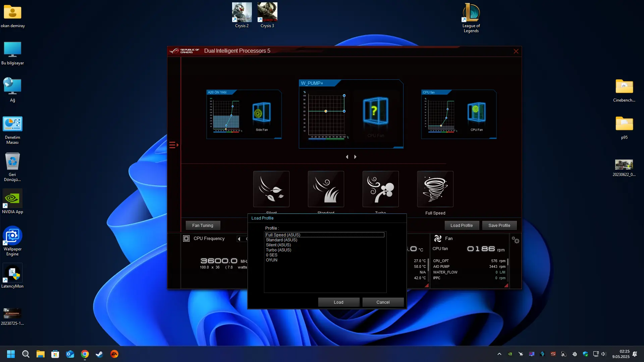
Task: Click the CPU Frequency left arrow
Action: pos(239,239)
